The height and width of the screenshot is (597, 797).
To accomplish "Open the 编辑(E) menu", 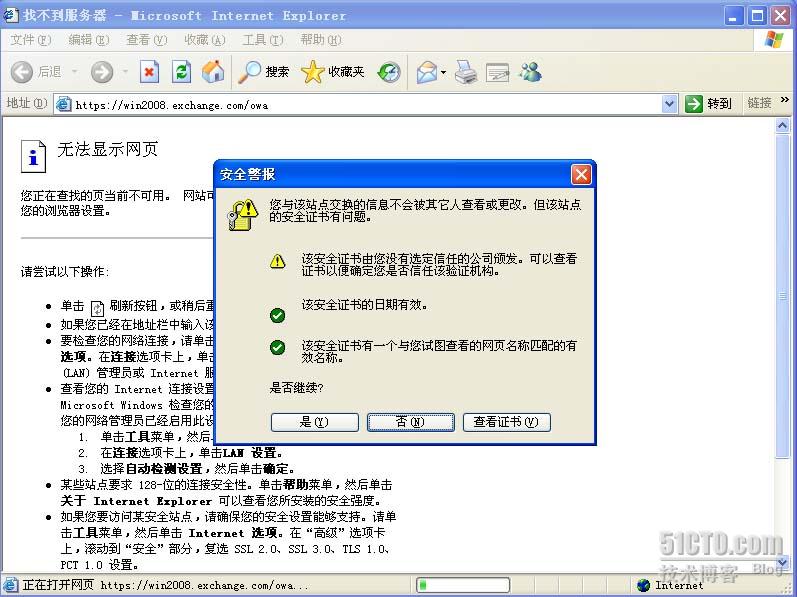I will [x=88, y=40].
